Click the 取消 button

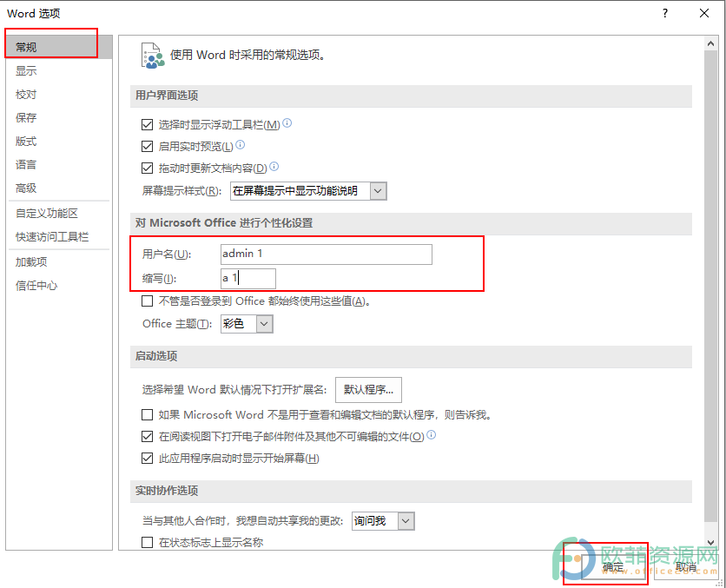[x=685, y=566]
